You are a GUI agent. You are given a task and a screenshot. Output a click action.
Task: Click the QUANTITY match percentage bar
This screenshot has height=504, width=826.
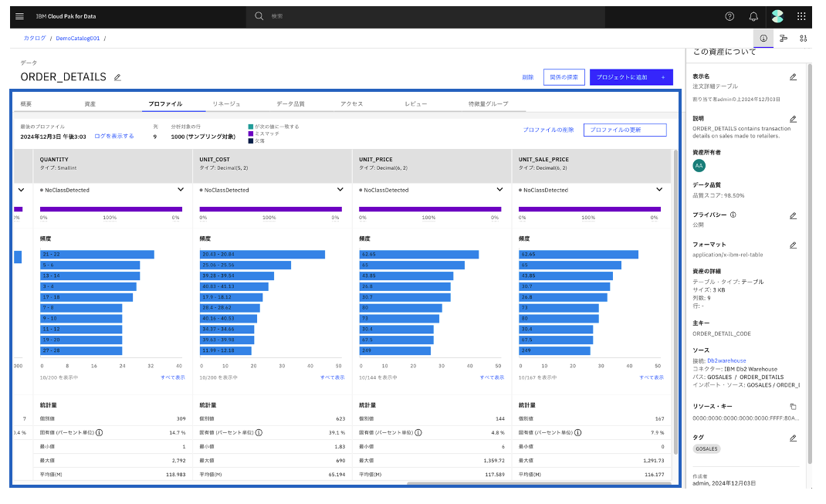tap(111, 209)
